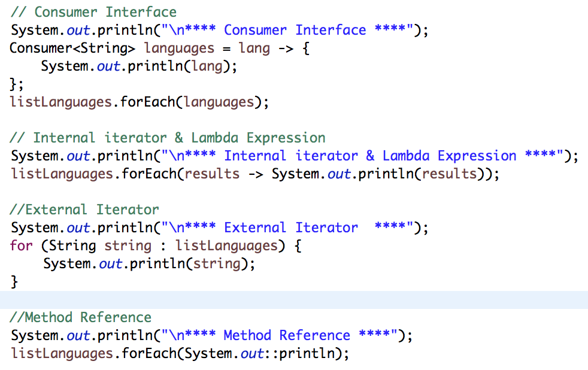588x370 pixels.
Task: Click the 'results ->' lambda parameter
Action: pos(221,174)
